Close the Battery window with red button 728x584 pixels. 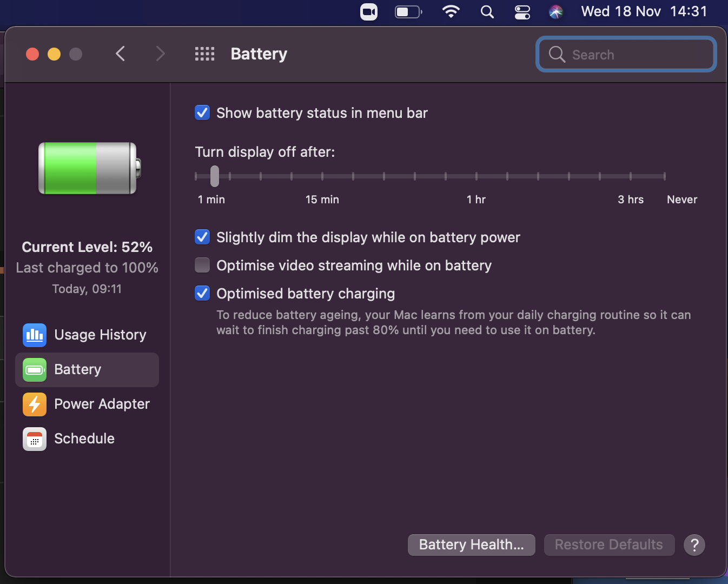[32, 54]
